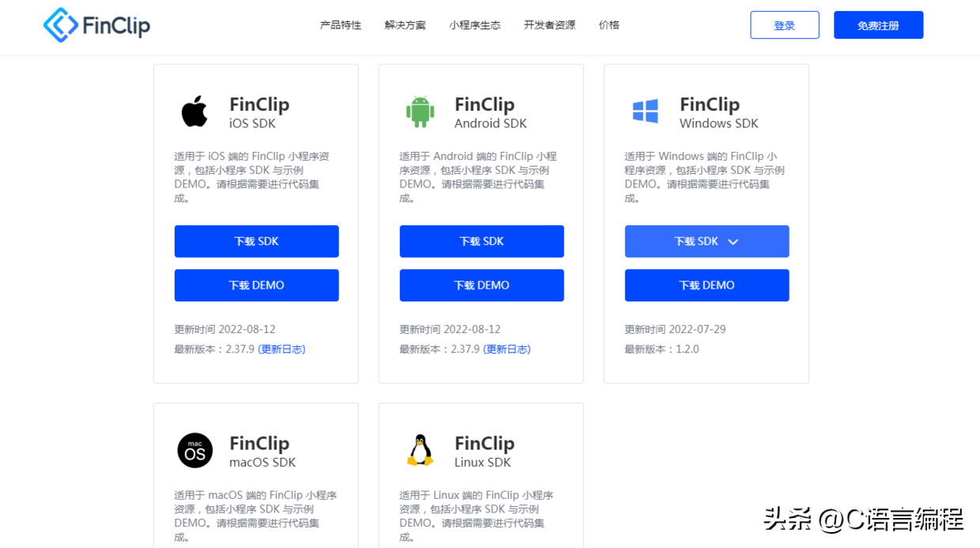
Task: Go to the 价格 page
Action: point(609,25)
